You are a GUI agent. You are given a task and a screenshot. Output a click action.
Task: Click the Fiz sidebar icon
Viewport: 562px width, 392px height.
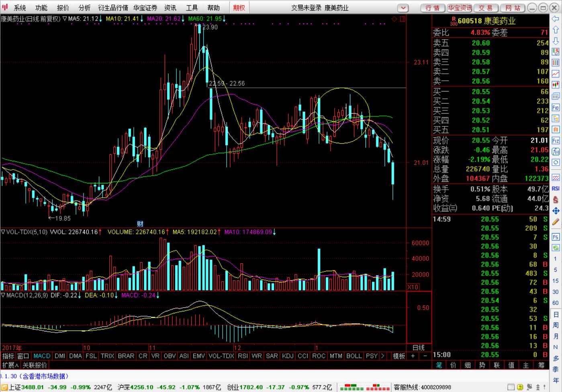(x=556, y=141)
